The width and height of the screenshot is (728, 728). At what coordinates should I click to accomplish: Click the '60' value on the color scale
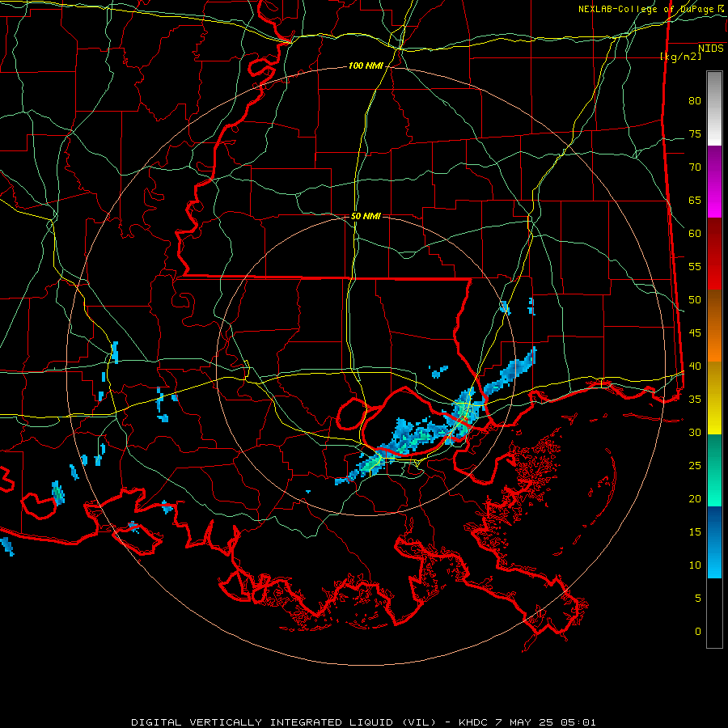tap(695, 234)
